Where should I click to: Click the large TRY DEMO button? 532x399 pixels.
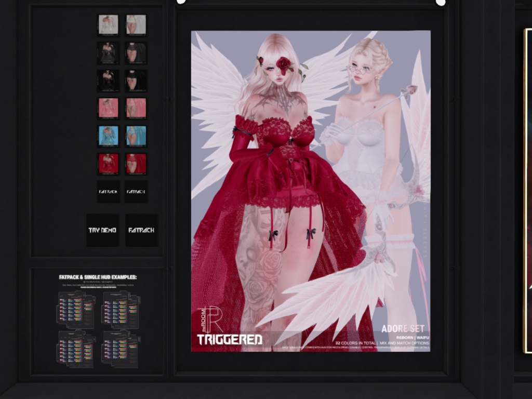pos(102,230)
